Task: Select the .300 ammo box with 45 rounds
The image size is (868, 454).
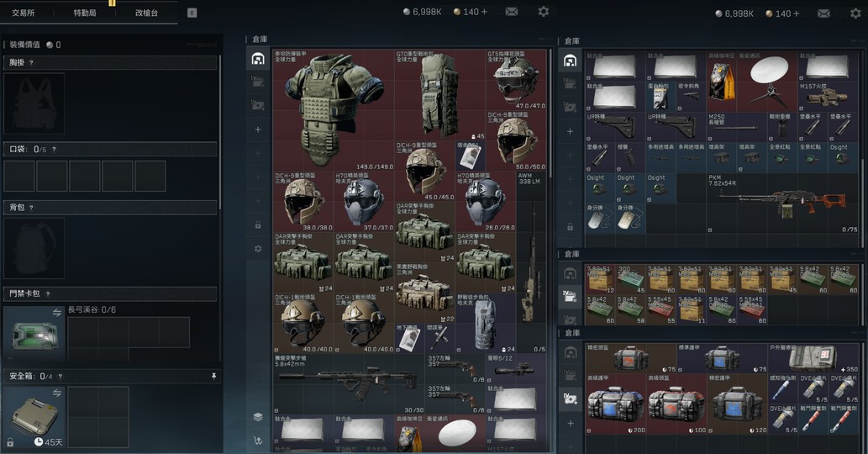Action: pyautogui.click(x=630, y=279)
